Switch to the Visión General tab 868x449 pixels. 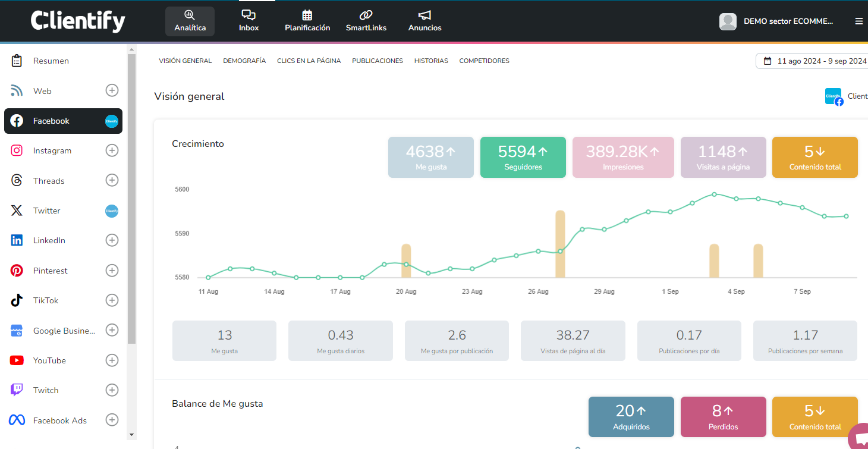coord(185,61)
